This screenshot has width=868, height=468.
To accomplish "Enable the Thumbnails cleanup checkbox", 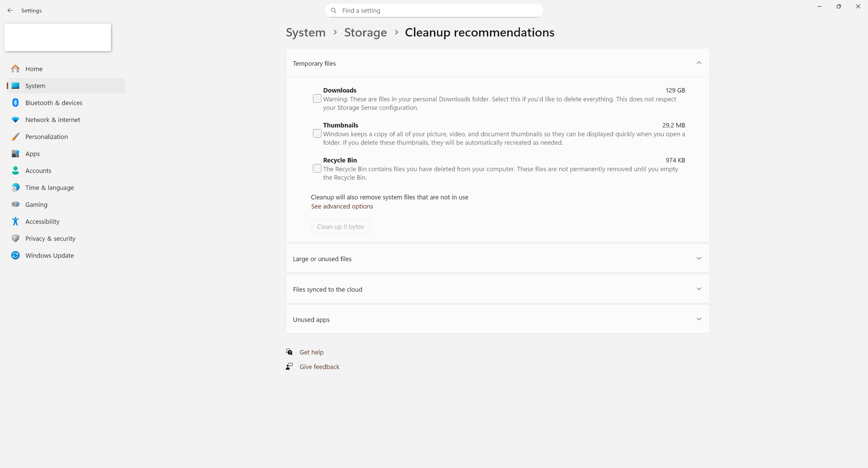I will [x=317, y=134].
